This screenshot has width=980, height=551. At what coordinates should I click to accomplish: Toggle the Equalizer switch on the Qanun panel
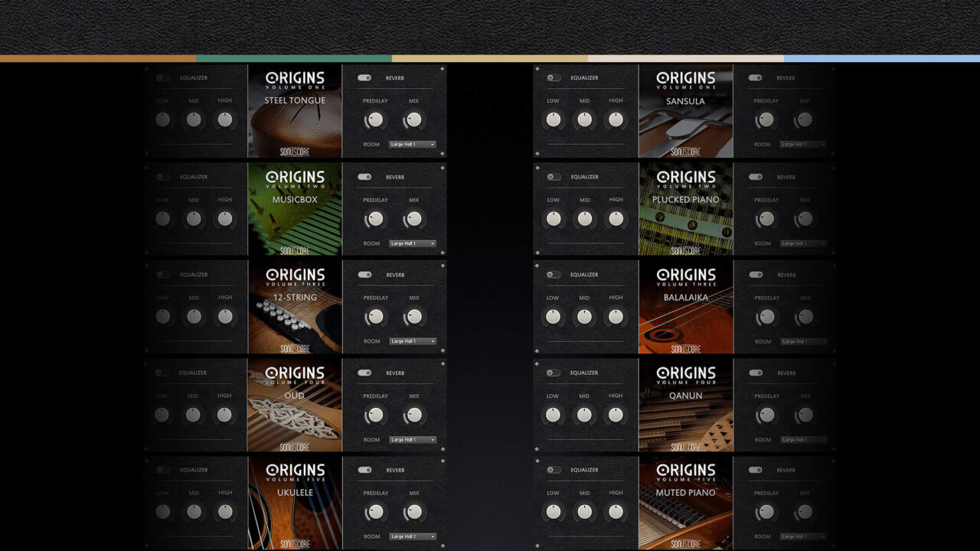(554, 373)
